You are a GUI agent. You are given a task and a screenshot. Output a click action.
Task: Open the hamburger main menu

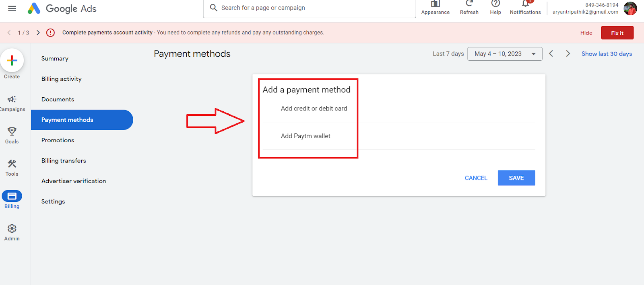coord(12,8)
